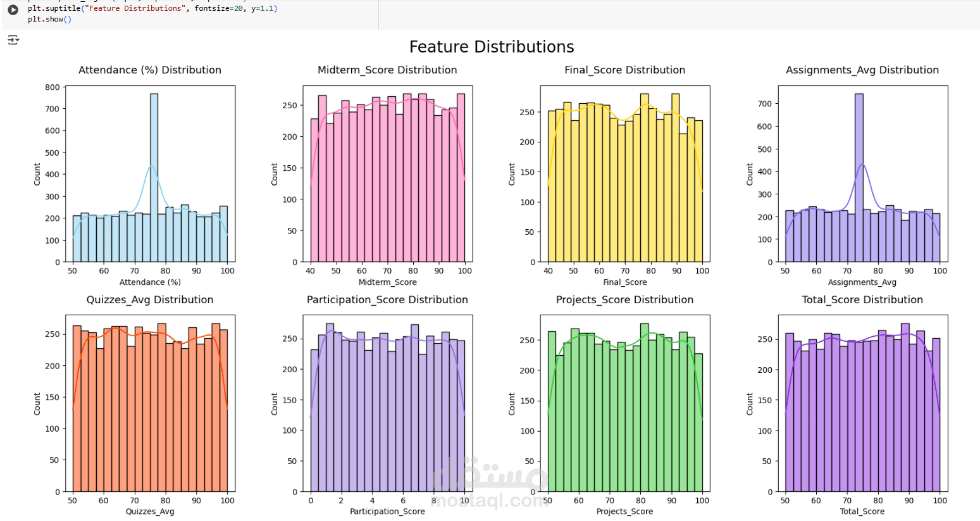Click the 'Projects_Score' x-axis label

[x=625, y=512]
